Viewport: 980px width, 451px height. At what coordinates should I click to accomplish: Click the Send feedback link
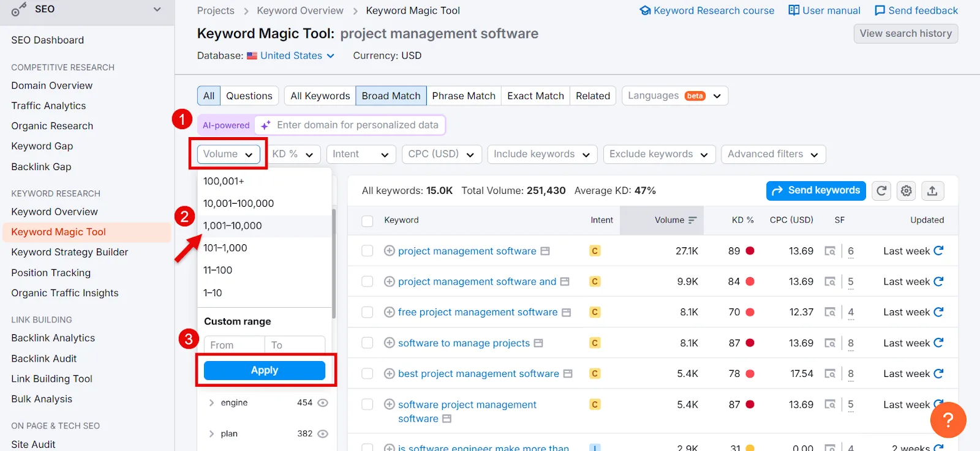coord(916,10)
